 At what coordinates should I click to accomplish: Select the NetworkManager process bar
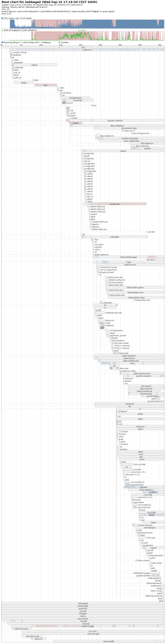pyautogui.click(x=128, y=257)
